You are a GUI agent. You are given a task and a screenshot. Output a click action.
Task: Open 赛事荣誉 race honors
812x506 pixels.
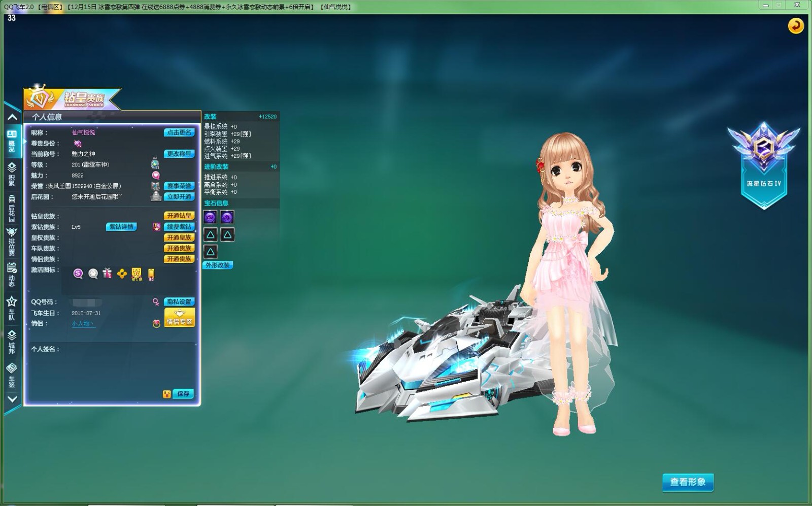point(179,186)
